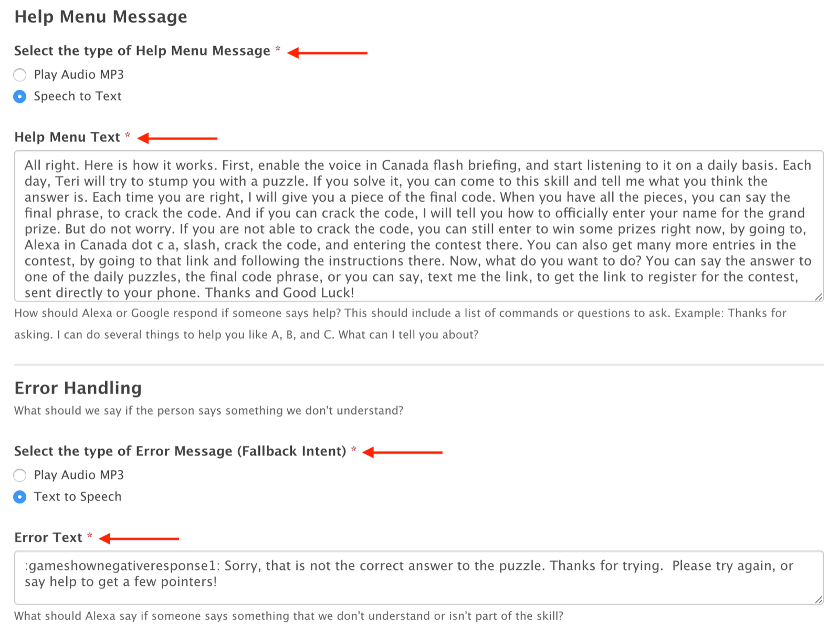840x632 pixels.
Task: Click the red arrow beside Help Menu Text
Action: (x=177, y=138)
